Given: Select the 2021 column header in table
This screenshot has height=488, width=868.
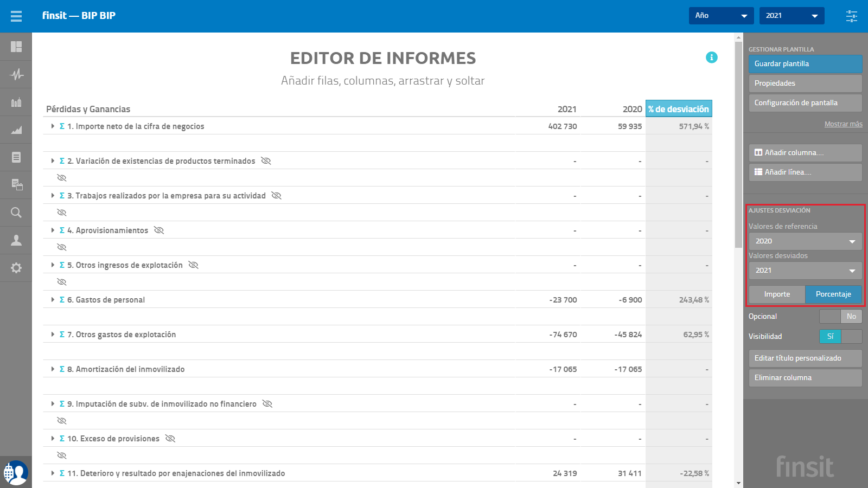Looking at the screenshot, I should [567, 109].
